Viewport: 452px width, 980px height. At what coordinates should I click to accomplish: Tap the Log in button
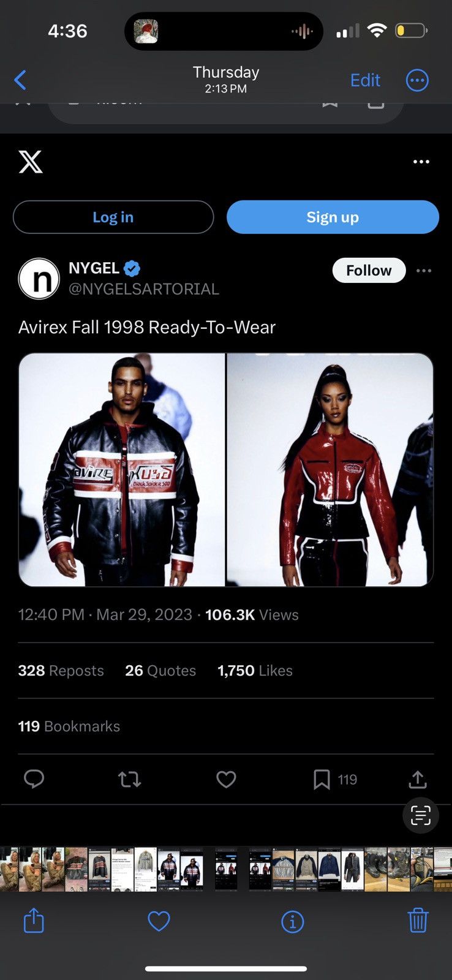113,217
